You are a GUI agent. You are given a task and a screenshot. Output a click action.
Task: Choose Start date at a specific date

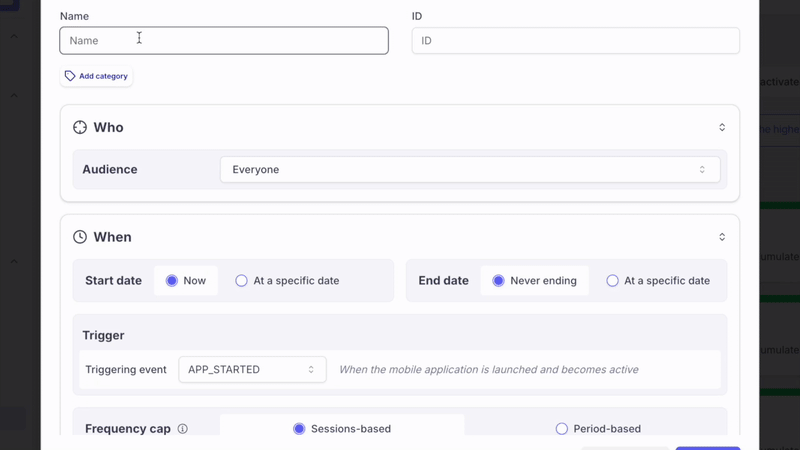(242, 281)
